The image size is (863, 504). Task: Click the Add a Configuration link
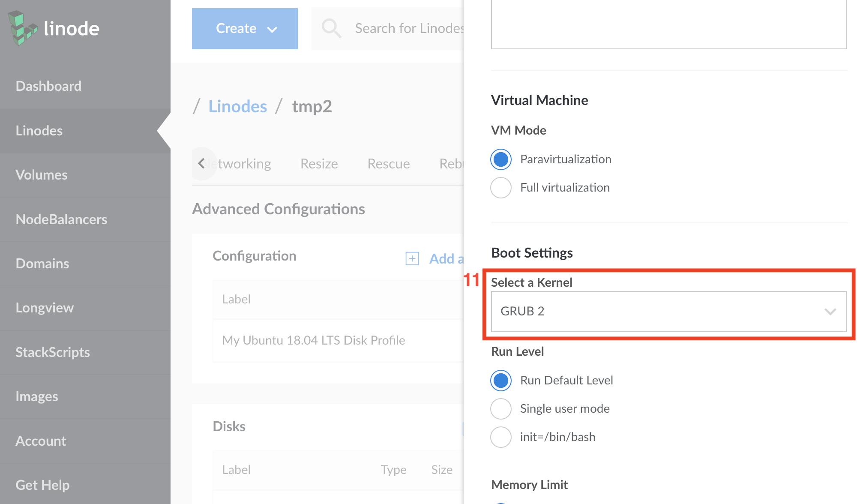[x=446, y=259]
